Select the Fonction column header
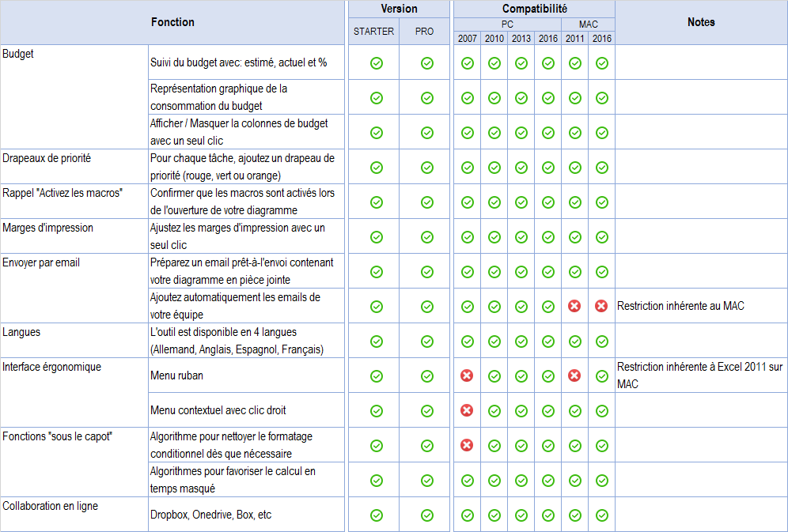Screen dimensions: 788x532 pos(172,22)
